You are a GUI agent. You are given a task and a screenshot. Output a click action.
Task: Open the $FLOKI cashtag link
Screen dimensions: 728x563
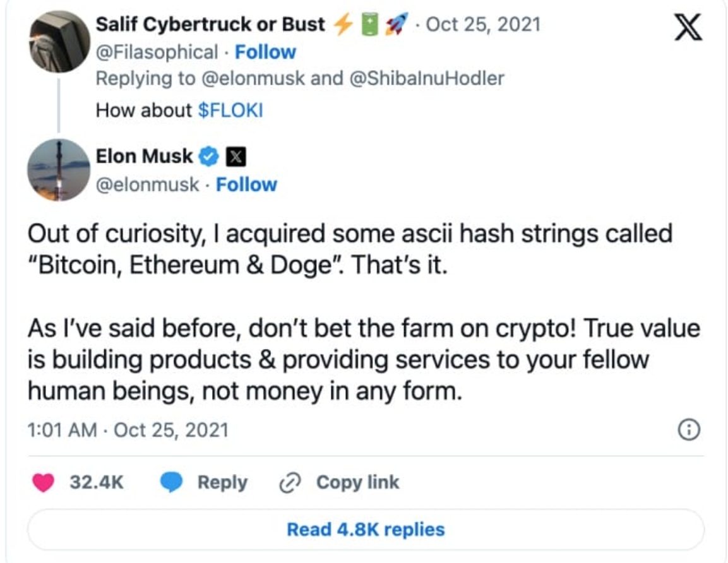point(230,110)
